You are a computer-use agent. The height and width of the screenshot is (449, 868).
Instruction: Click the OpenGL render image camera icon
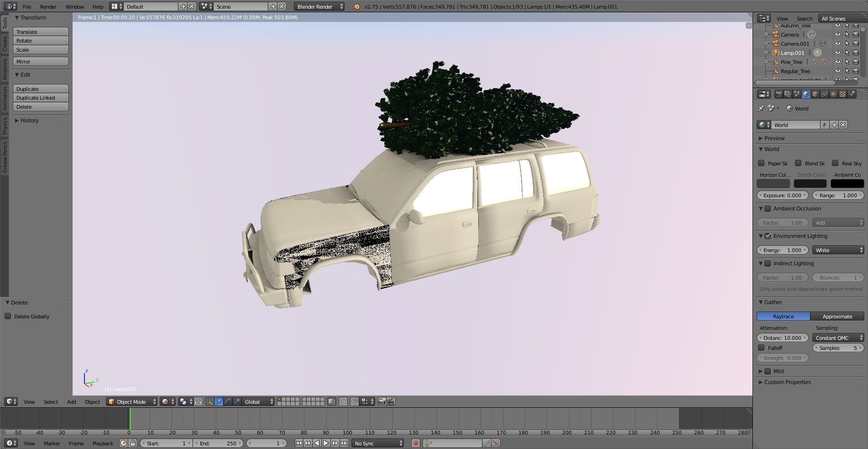(382, 401)
